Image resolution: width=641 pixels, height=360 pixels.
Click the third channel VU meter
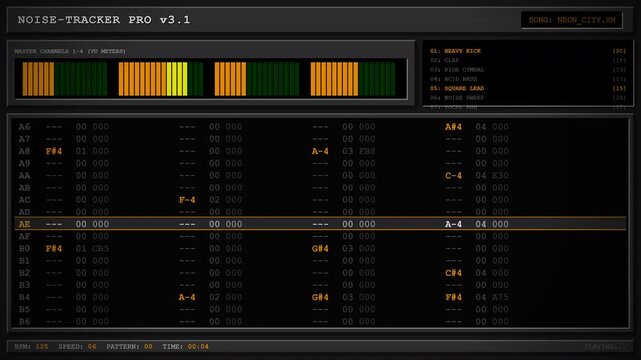tap(257, 79)
